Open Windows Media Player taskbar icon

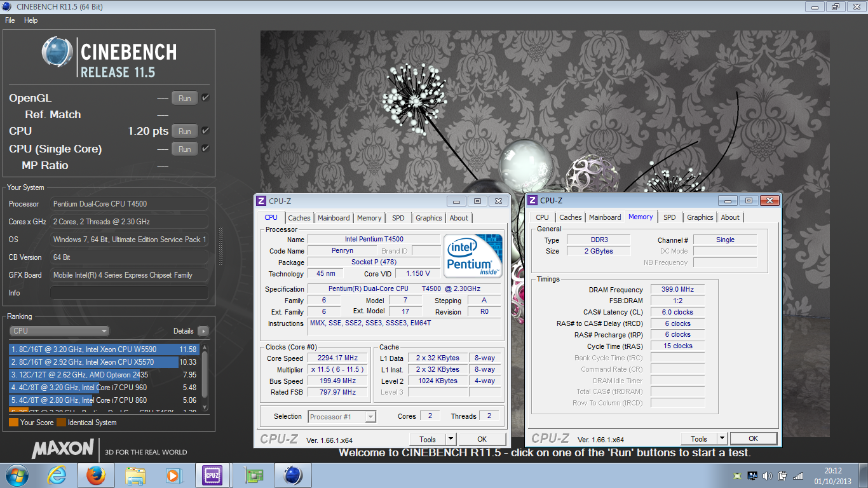[x=172, y=475]
